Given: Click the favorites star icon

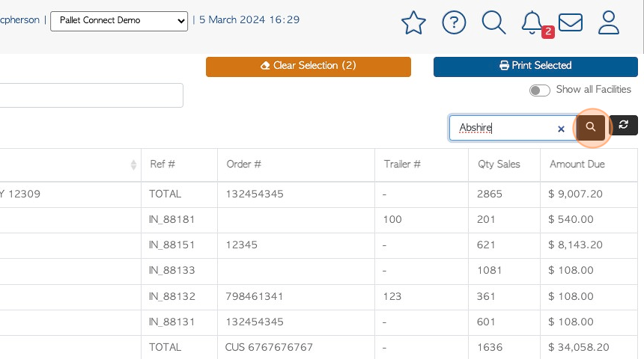Looking at the screenshot, I should pyautogui.click(x=413, y=22).
